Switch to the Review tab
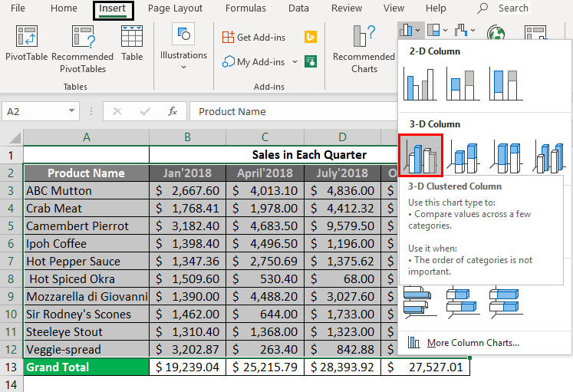 (347, 8)
